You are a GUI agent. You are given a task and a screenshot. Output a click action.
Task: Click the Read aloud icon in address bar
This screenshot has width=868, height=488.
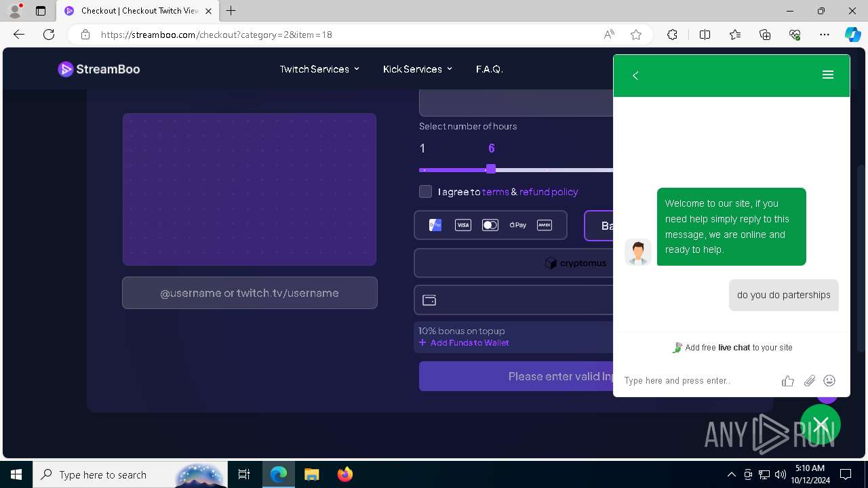point(609,35)
